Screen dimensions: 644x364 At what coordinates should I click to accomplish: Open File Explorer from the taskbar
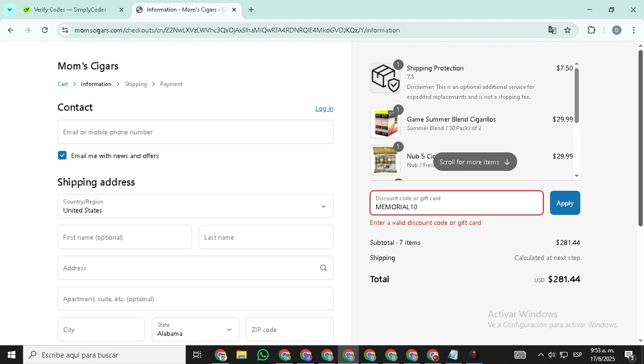242,355
